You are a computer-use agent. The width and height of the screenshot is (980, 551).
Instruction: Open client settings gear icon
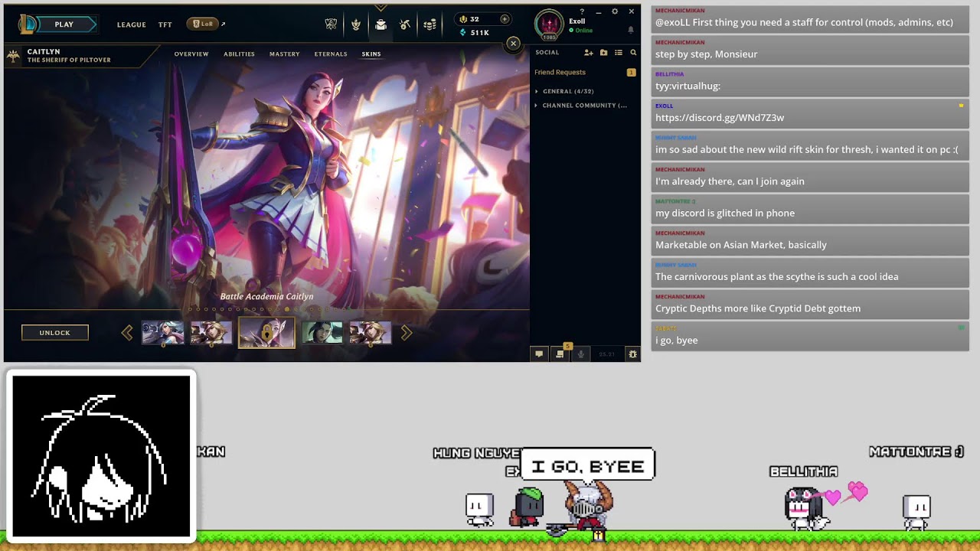click(x=614, y=11)
